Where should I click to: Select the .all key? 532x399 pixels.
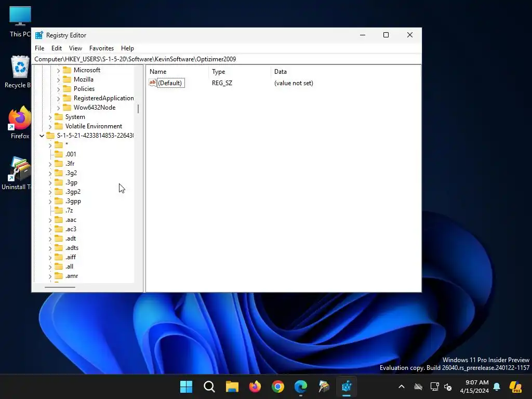[x=69, y=267]
